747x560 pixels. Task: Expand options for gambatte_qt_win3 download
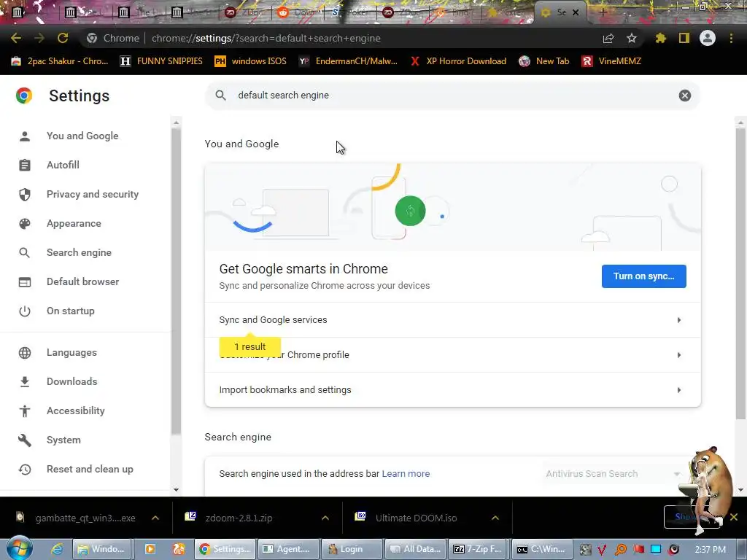(x=155, y=518)
